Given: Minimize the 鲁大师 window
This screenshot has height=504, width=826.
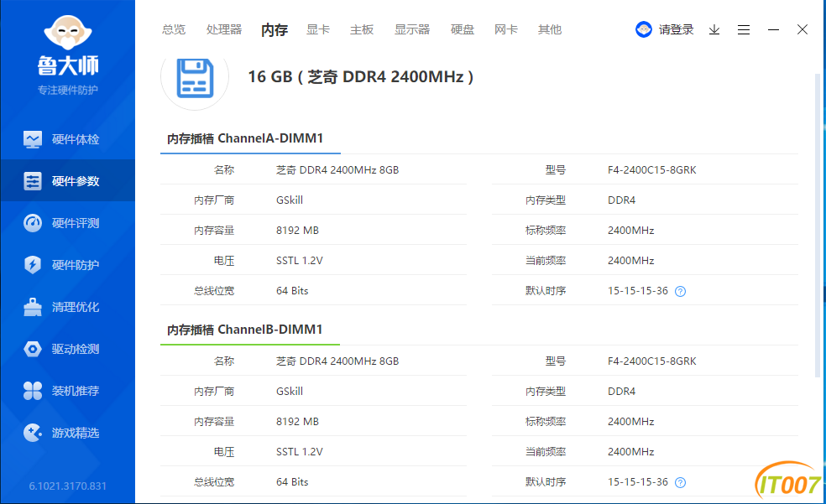Looking at the screenshot, I should pyautogui.click(x=773, y=29).
